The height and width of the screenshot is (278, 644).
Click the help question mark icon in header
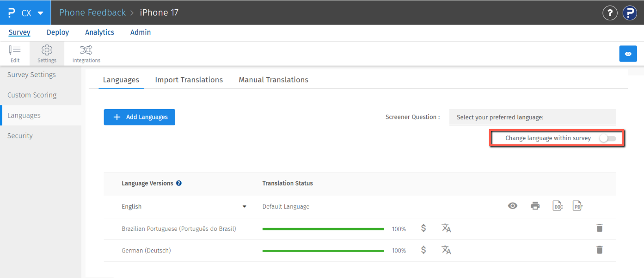pos(610,13)
